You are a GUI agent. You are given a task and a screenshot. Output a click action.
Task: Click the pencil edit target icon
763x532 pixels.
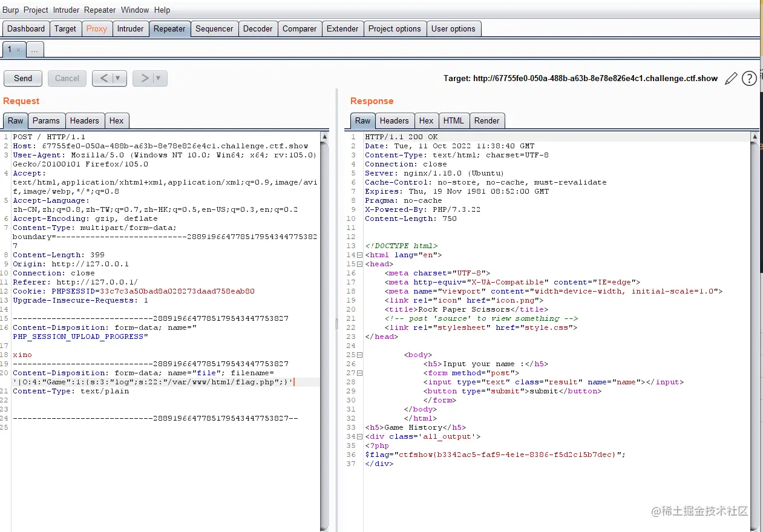pyautogui.click(x=731, y=78)
